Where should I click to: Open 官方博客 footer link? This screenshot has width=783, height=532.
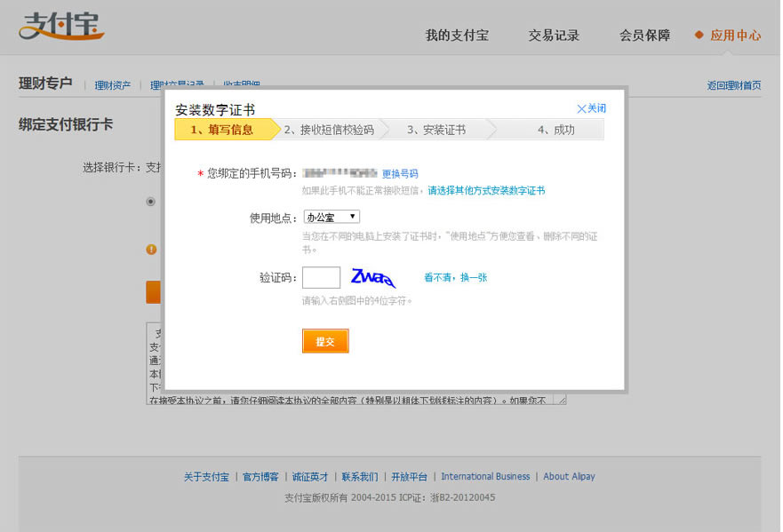pos(260,477)
